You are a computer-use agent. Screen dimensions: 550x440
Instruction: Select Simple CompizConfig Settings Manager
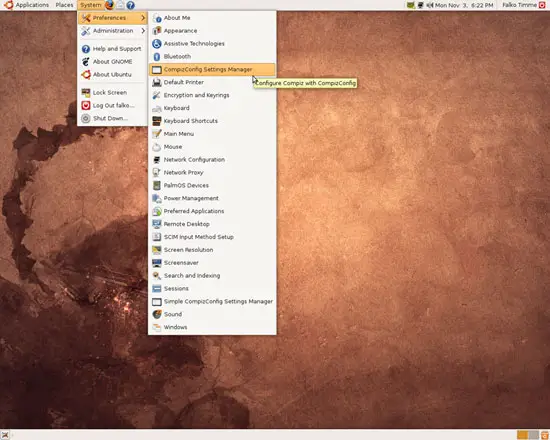point(212,301)
